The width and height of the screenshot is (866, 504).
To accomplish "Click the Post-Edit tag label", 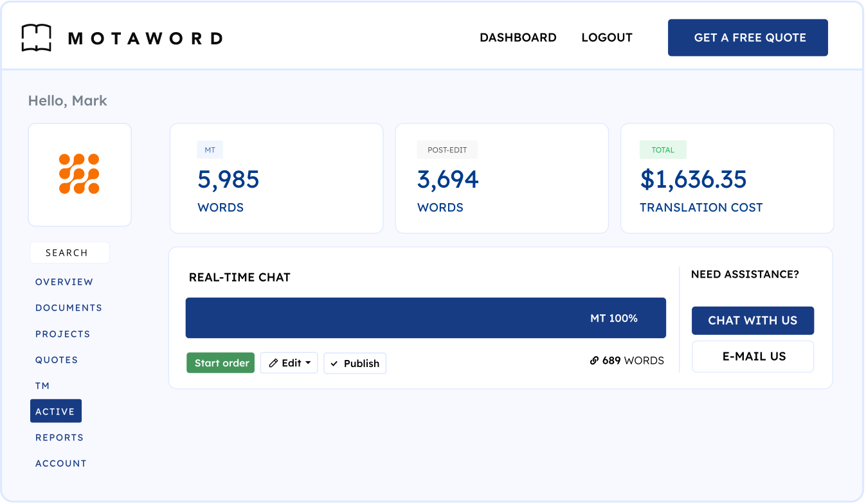I will [447, 150].
